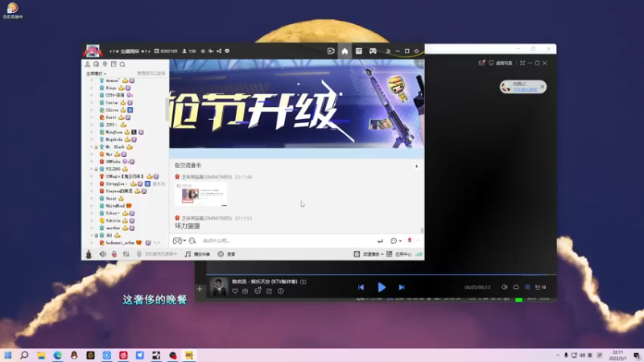644x362 pixels.
Task: Click the signal strength bars icon
Action: click(418, 254)
